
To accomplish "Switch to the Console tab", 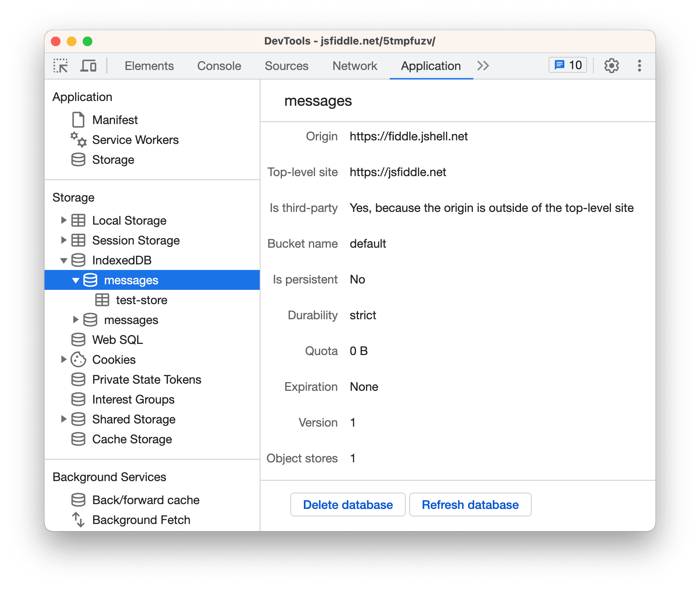I will tap(218, 66).
